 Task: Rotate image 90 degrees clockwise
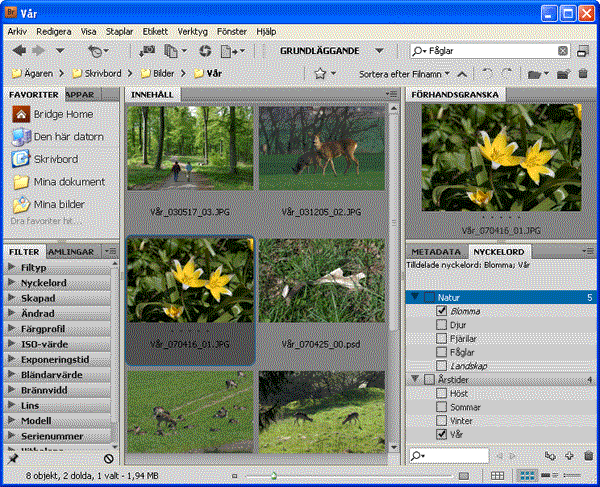click(x=507, y=73)
